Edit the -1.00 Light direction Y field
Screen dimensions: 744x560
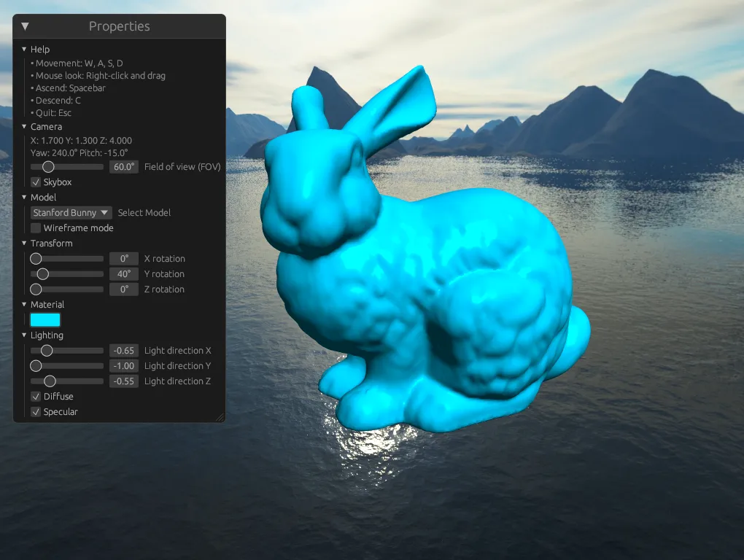click(123, 365)
